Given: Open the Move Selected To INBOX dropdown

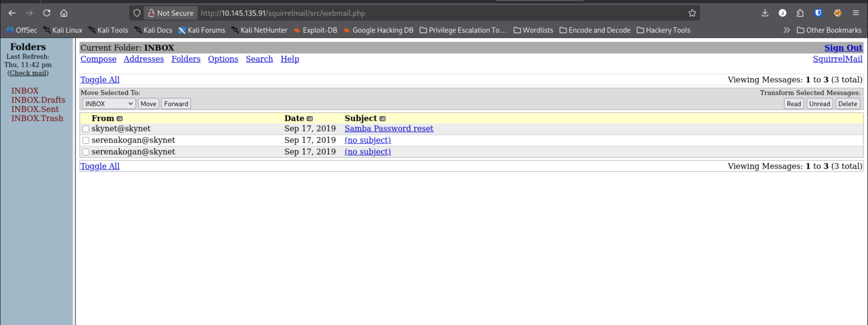Looking at the screenshot, I should [x=109, y=104].
